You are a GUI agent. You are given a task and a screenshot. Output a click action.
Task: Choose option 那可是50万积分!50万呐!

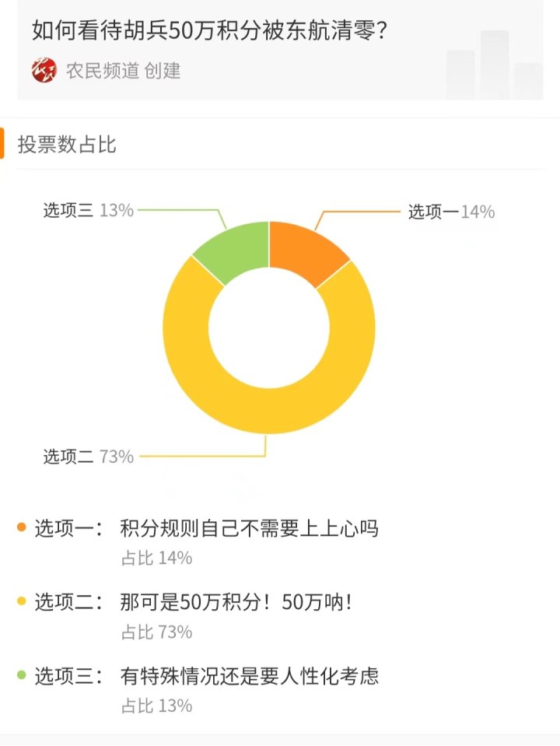[x=236, y=602]
